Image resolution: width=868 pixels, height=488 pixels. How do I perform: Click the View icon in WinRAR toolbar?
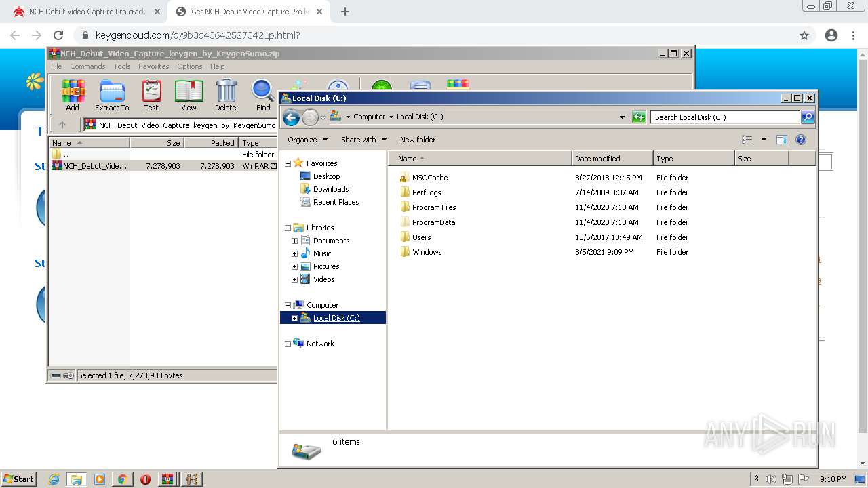pyautogui.click(x=189, y=96)
